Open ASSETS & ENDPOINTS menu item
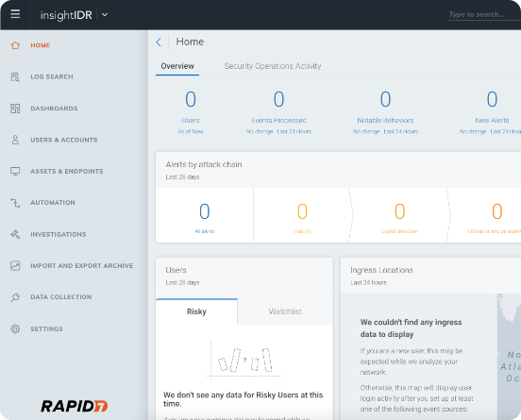The image size is (521, 420). (x=67, y=171)
